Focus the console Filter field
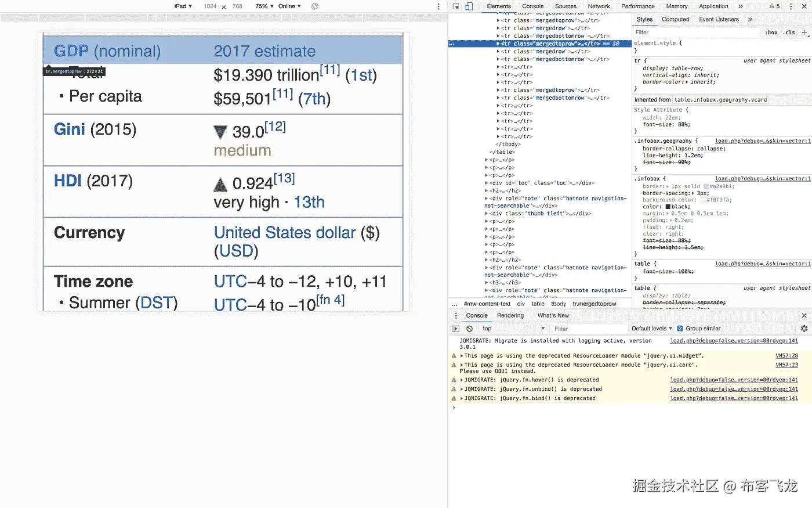 point(589,329)
